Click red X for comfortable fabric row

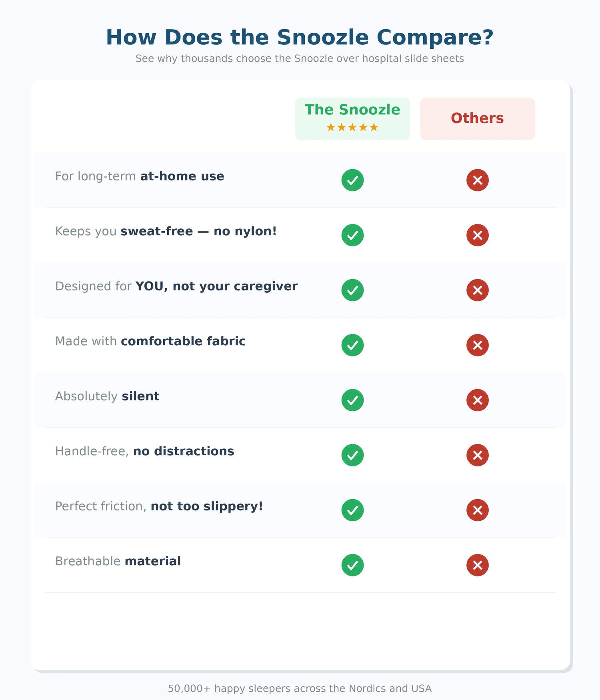(477, 345)
